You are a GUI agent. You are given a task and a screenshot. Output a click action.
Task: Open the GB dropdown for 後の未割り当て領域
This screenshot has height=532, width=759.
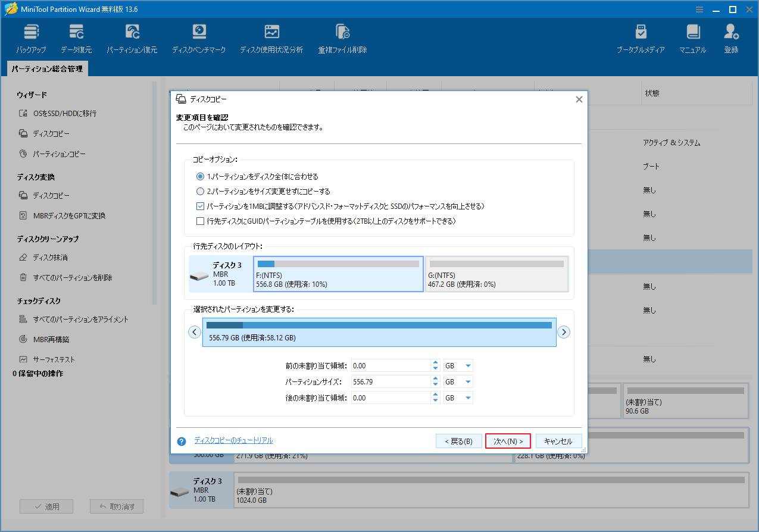click(458, 397)
